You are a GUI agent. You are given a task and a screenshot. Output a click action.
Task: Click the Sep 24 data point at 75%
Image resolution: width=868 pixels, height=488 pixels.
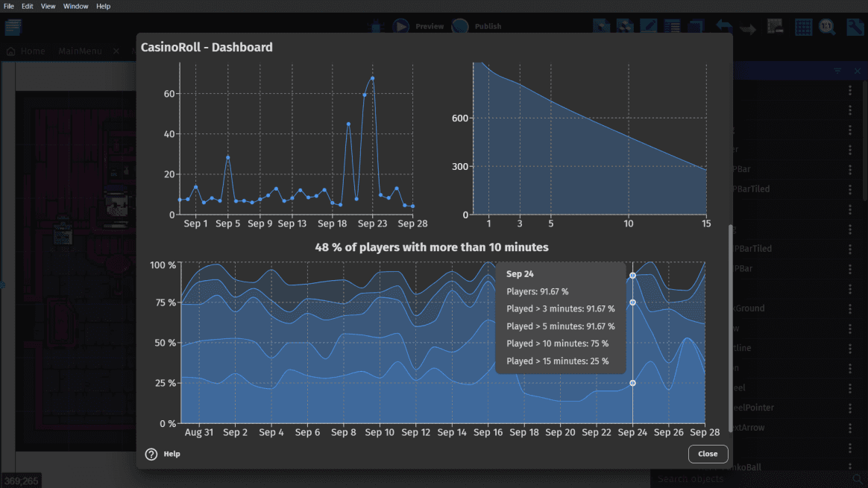632,302
